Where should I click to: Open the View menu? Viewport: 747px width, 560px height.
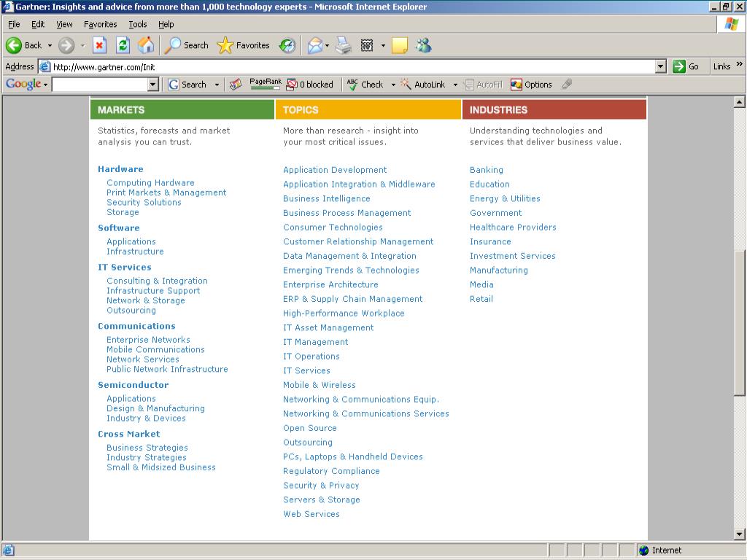point(64,24)
